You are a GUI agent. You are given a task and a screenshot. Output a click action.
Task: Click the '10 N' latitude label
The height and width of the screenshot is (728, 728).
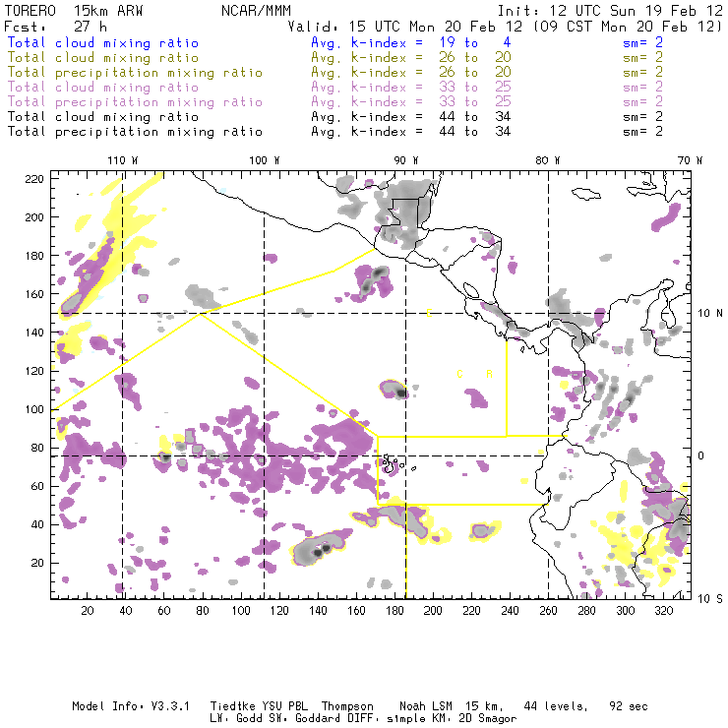710,314
